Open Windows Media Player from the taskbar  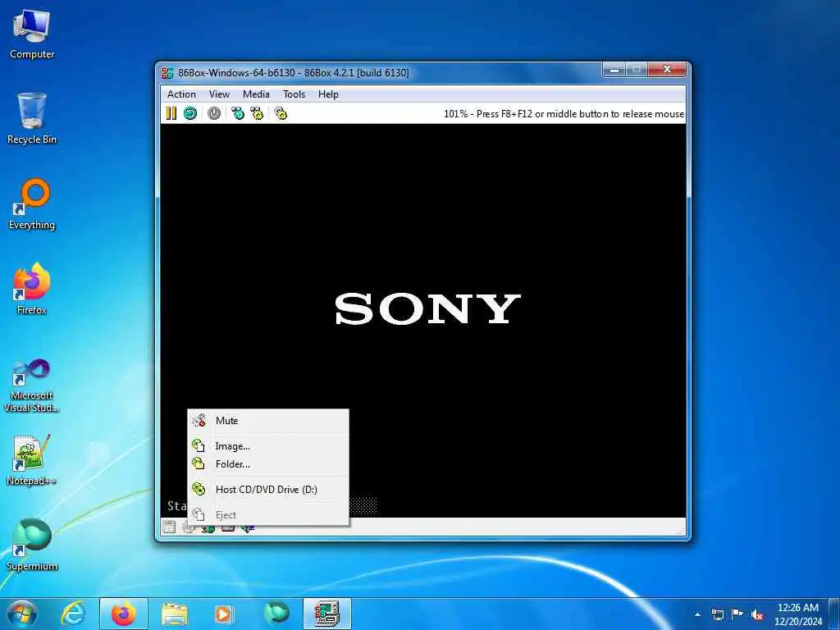[x=223, y=614]
